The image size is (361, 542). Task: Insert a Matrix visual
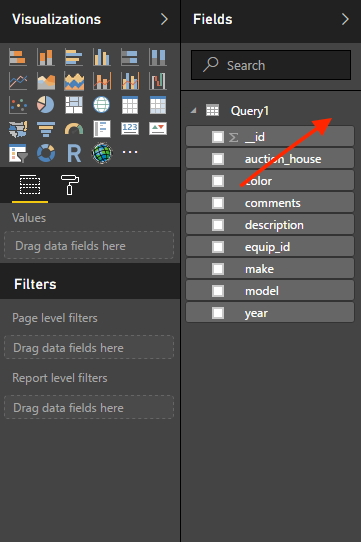pos(158,105)
